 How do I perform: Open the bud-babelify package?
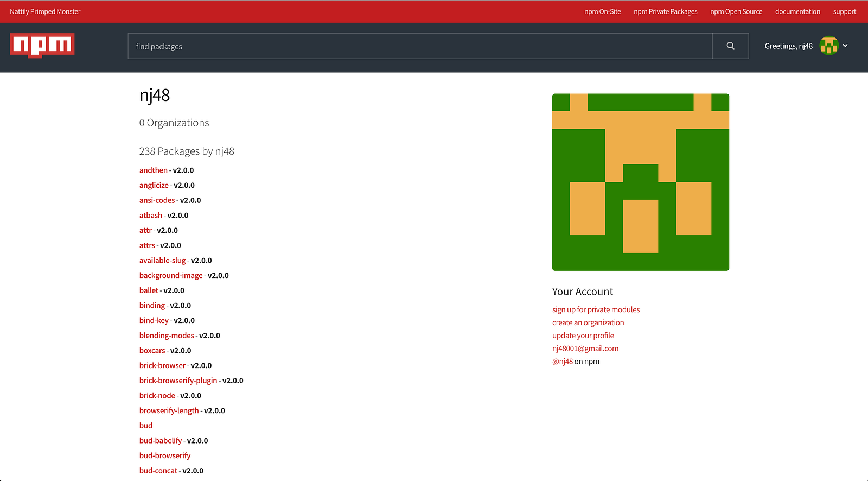click(161, 441)
